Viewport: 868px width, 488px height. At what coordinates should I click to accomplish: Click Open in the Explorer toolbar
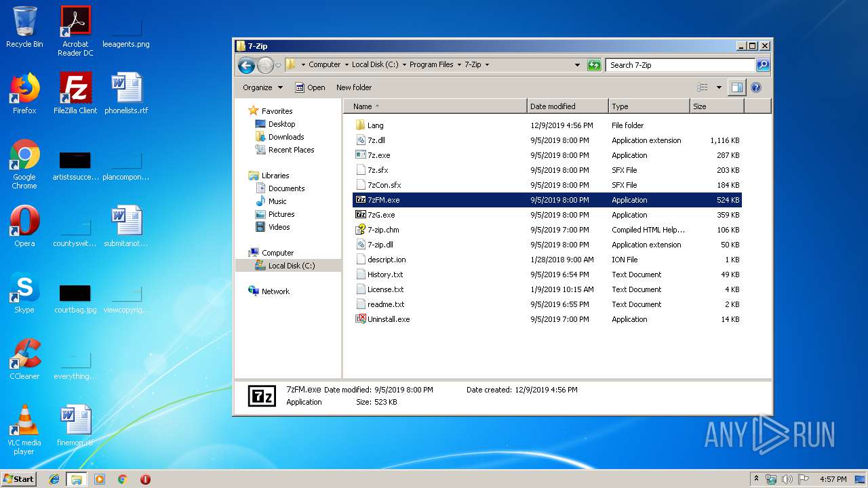point(310,87)
